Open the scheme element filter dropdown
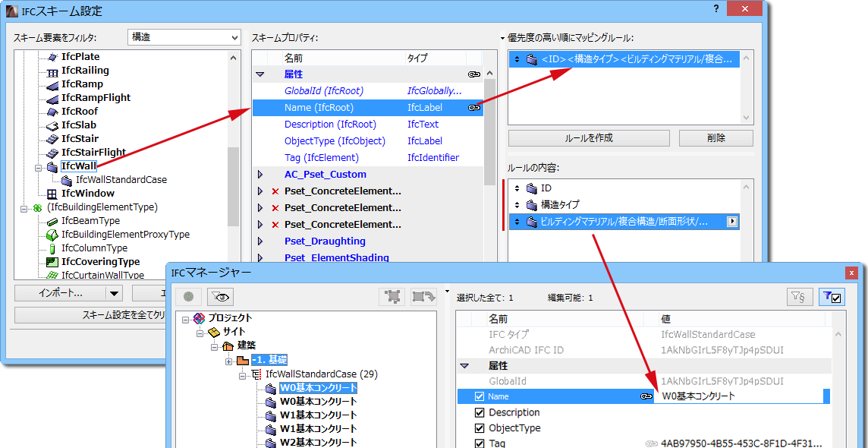Image resolution: width=868 pixels, height=448 pixels. coord(184,38)
